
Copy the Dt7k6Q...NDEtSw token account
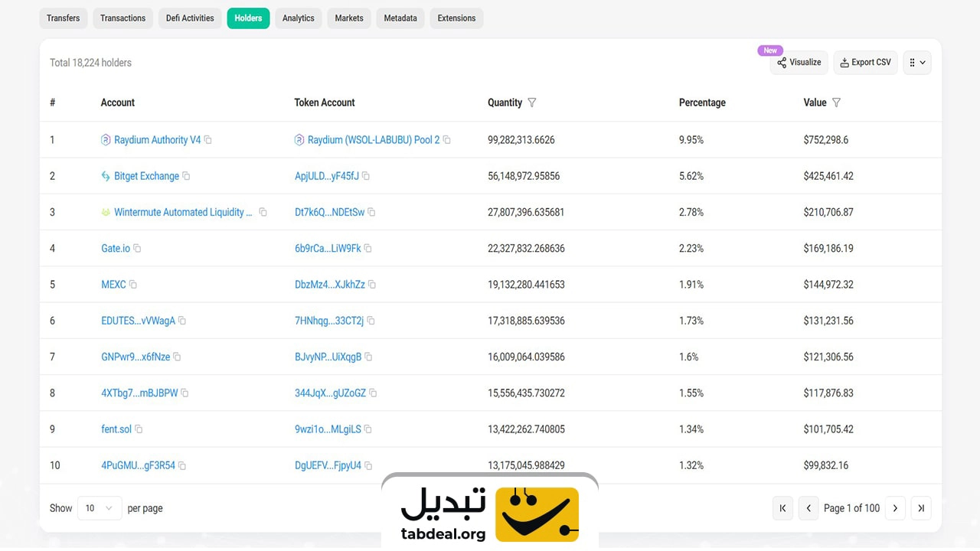coord(371,212)
